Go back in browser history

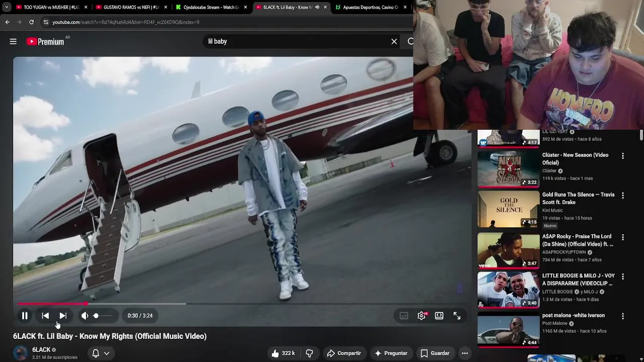click(8, 22)
